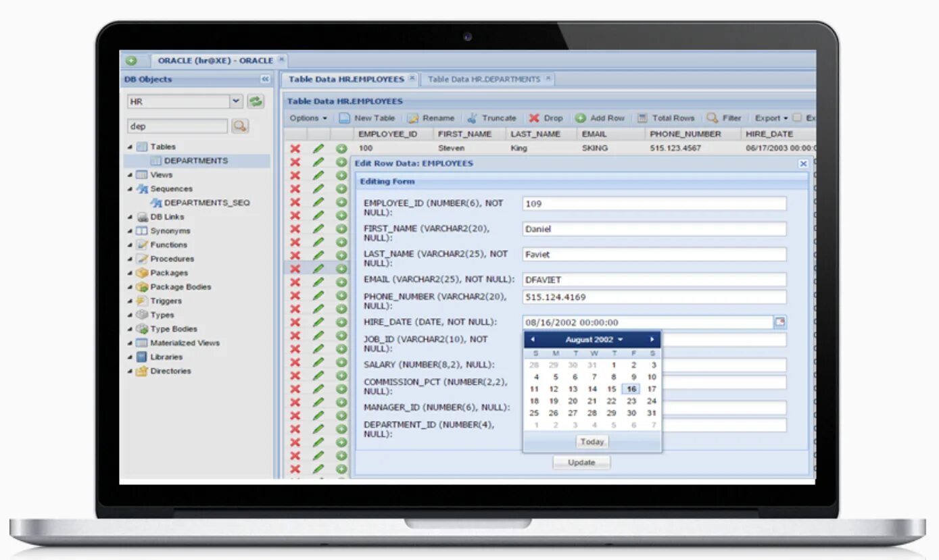The height and width of the screenshot is (560, 939).
Task: Open the Export dropdown menu
Action: click(x=771, y=118)
